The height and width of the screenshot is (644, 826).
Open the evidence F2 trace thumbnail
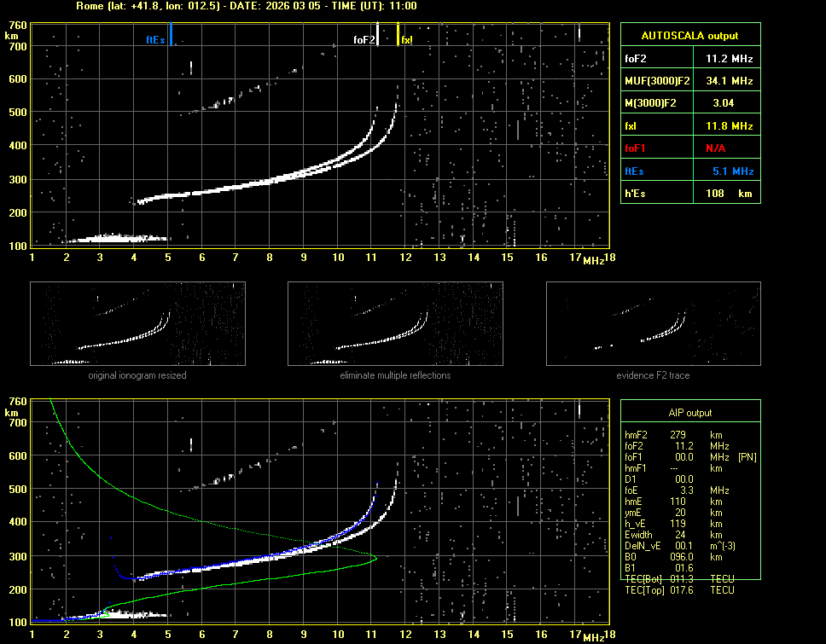point(653,324)
